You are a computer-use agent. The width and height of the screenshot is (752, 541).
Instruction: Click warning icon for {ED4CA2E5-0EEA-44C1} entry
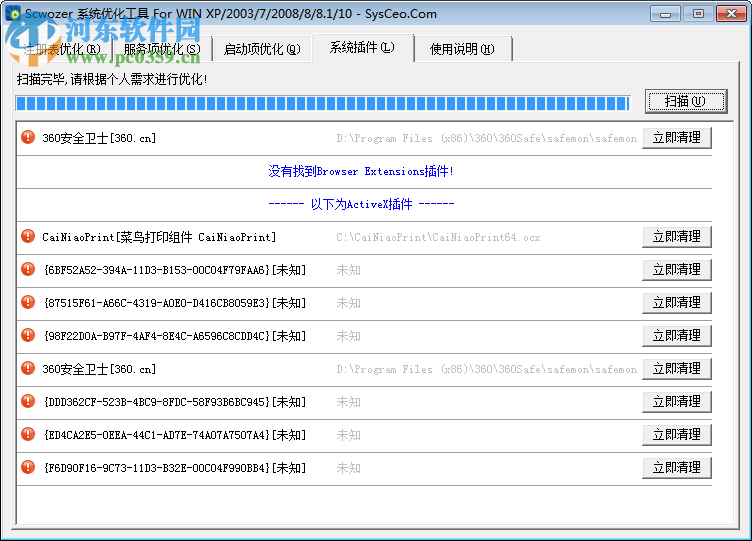pos(28,435)
